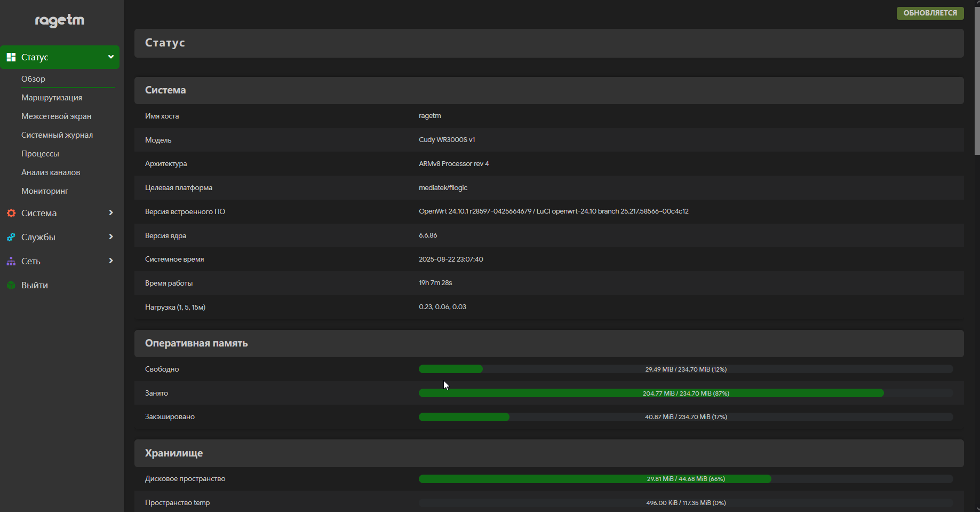Image resolution: width=980 pixels, height=512 pixels.
Task: Click the Службы icon in sidebar
Action: 11,237
